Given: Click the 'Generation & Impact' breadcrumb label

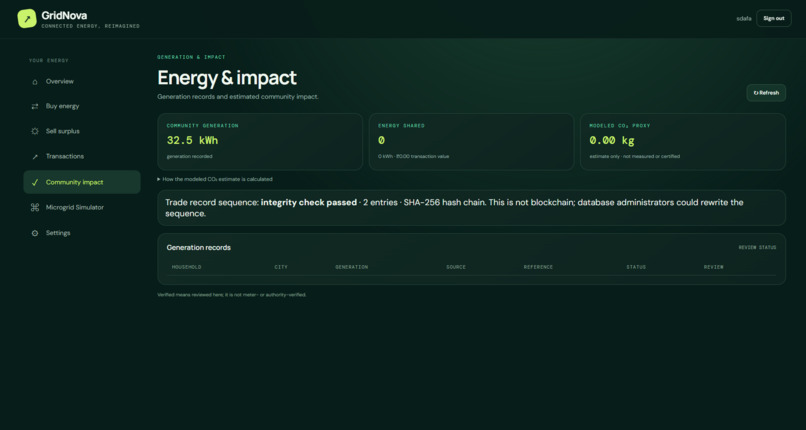Looking at the screenshot, I should (x=191, y=57).
